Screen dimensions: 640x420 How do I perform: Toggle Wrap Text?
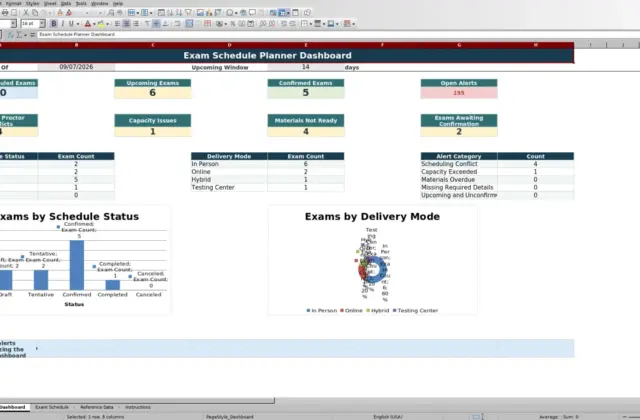[x=177, y=24]
